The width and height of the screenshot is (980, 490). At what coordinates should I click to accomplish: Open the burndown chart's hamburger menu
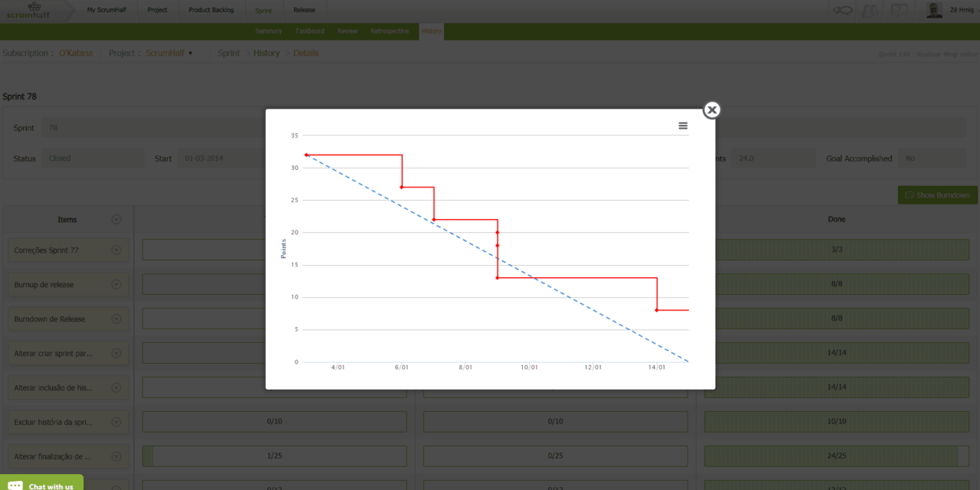[682, 126]
